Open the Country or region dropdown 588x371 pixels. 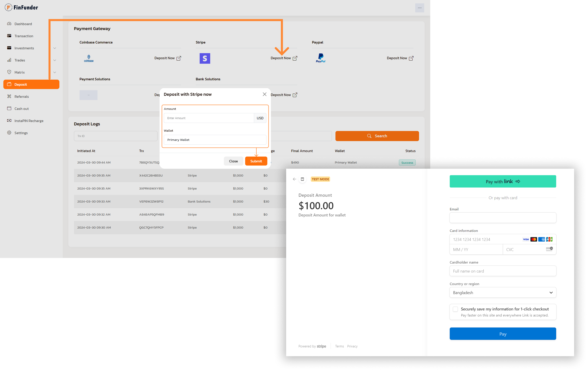tap(503, 292)
